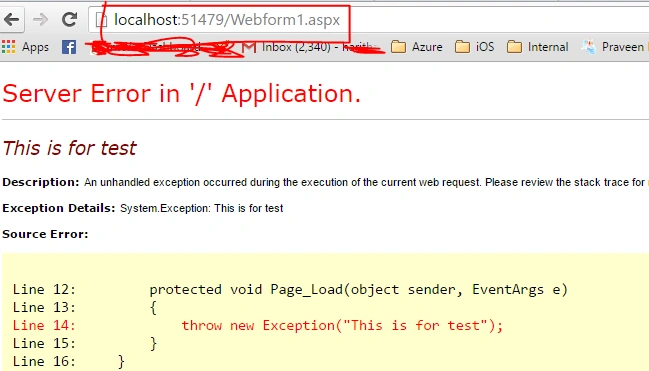Go forward using the browser forward arrow
Viewport: 649px width, 371px height.
click(x=40, y=19)
